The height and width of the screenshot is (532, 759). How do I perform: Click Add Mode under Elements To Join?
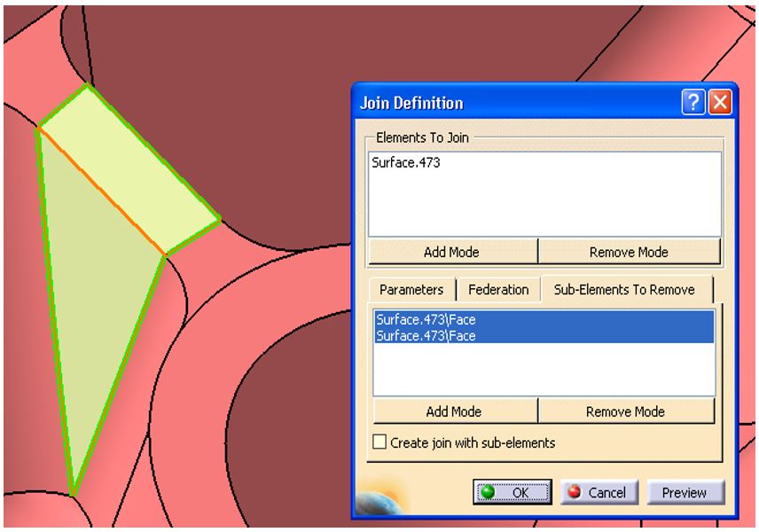click(453, 252)
